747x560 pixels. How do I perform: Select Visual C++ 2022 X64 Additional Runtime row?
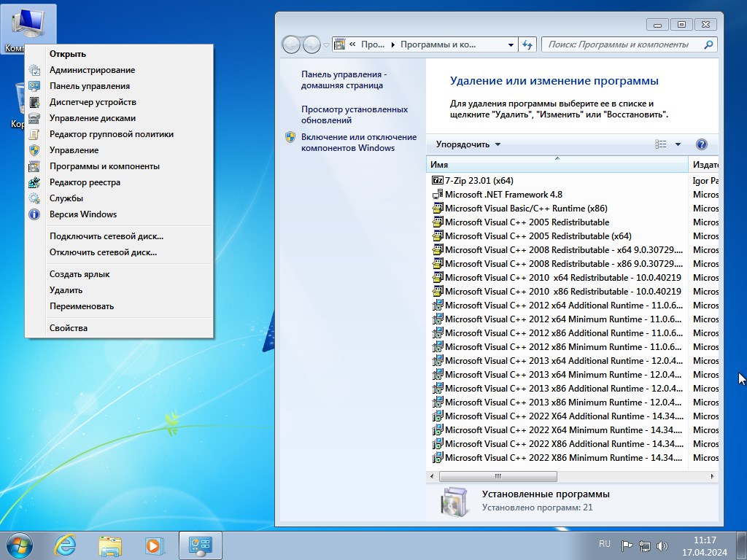(x=557, y=416)
